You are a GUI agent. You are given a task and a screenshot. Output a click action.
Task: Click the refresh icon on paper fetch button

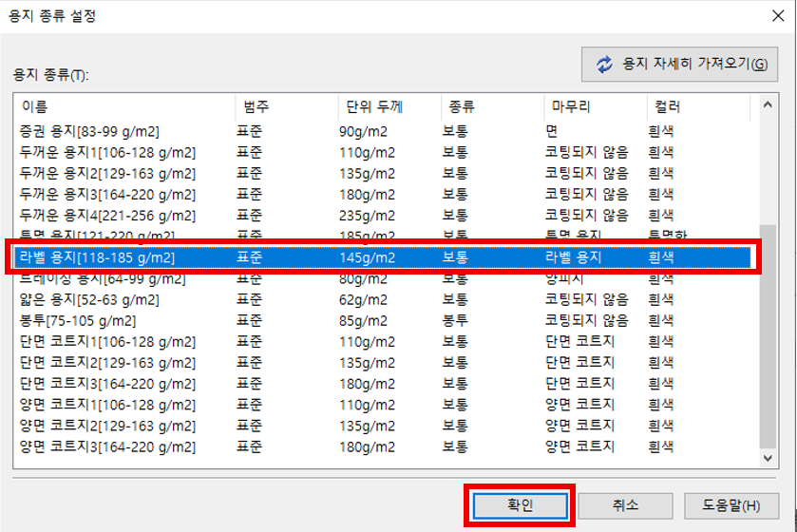click(604, 65)
